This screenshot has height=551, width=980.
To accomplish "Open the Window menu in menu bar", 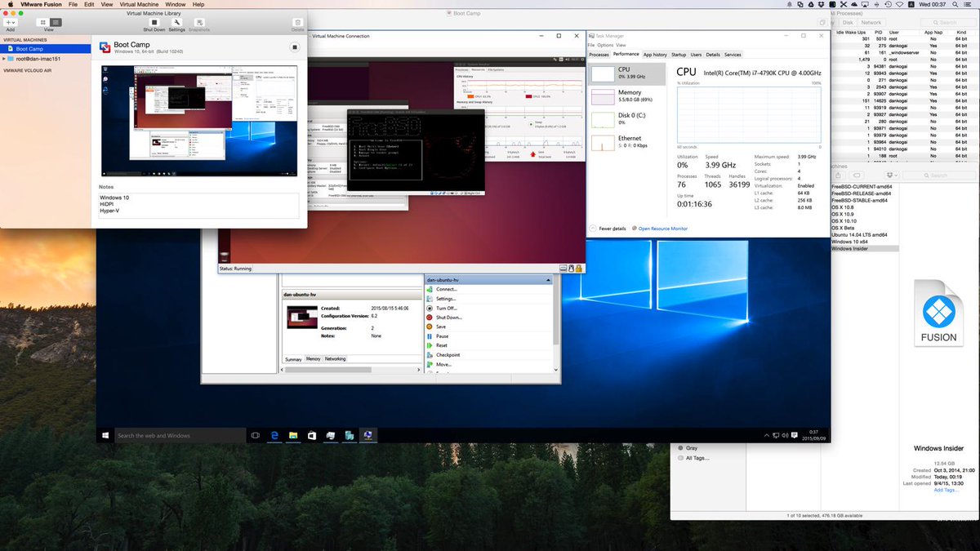I will pyautogui.click(x=175, y=4).
